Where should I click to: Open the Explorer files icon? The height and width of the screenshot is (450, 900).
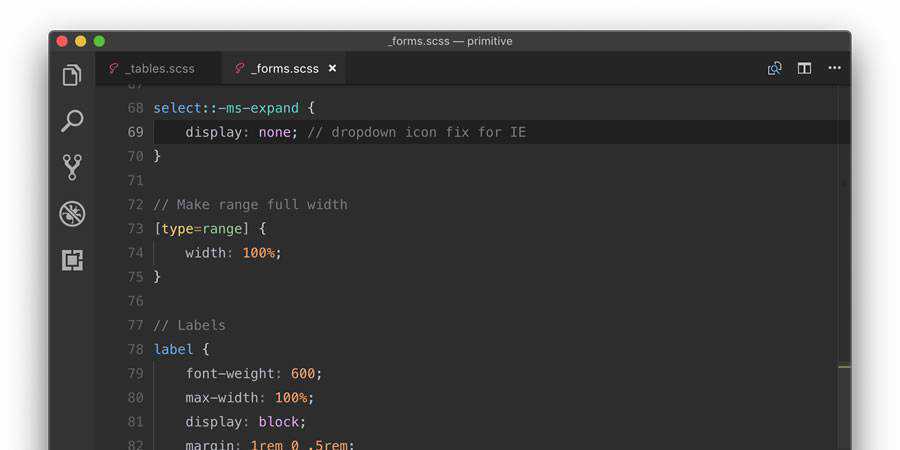(72, 75)
